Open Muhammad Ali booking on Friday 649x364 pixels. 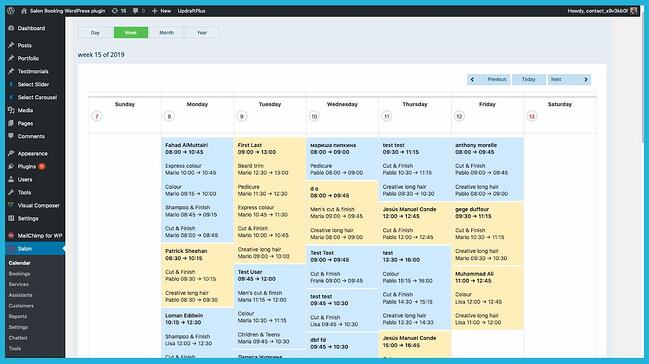(x=488, y=298)
